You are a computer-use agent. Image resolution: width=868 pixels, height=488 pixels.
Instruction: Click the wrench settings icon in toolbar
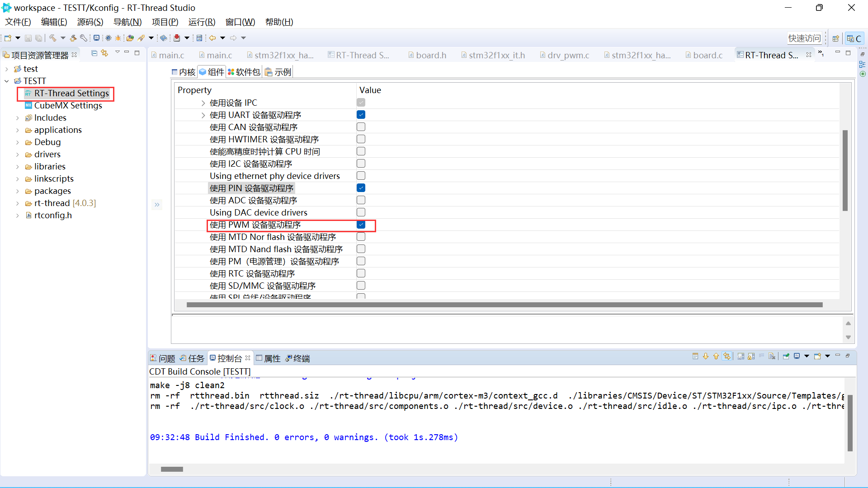(84, 38)
